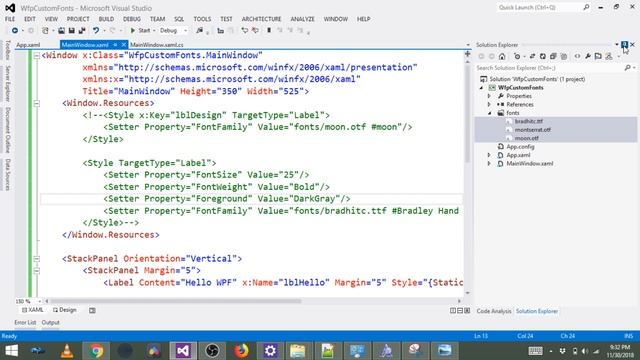Undo the last action
Screen dimensions: 640x360
tap(96, 31)
